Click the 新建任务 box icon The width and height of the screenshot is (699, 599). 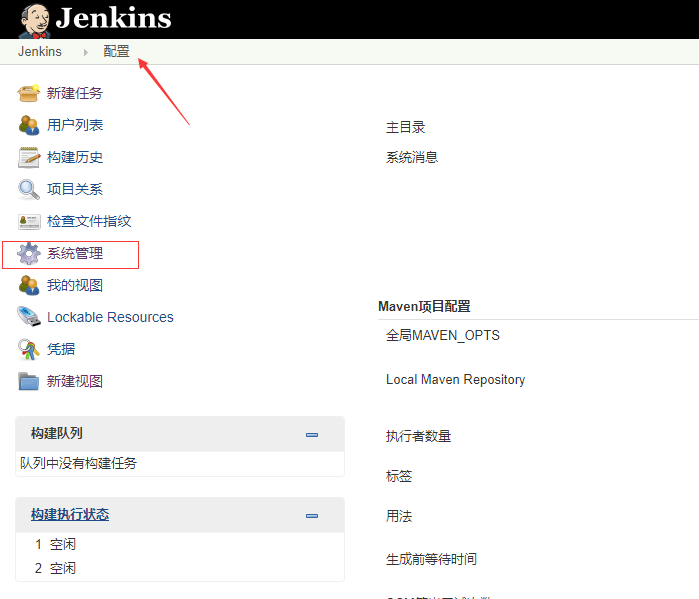click(x=29, y=93)
